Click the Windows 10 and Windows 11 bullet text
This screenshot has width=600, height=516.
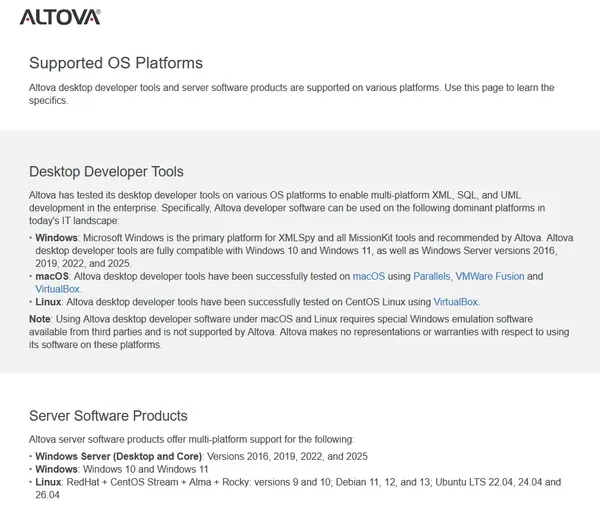(x=146, y=469)
